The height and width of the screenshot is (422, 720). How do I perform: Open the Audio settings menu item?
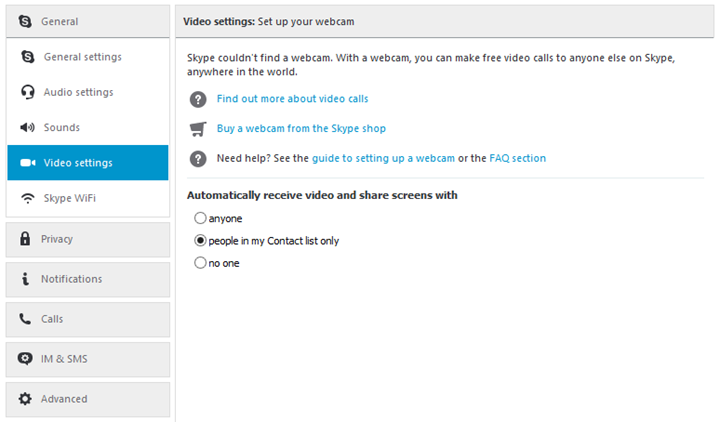(88, 92)
